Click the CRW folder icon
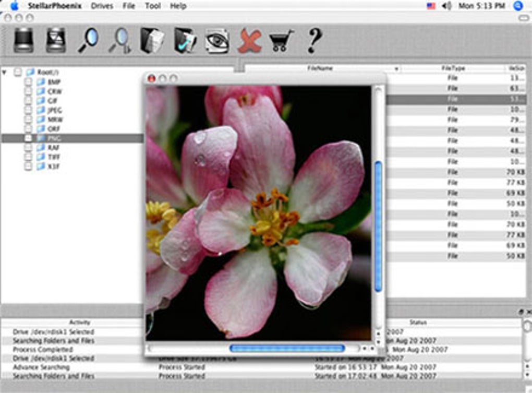Image resolution: width=532 pixels, height=393 pixels. coord(41,91)
